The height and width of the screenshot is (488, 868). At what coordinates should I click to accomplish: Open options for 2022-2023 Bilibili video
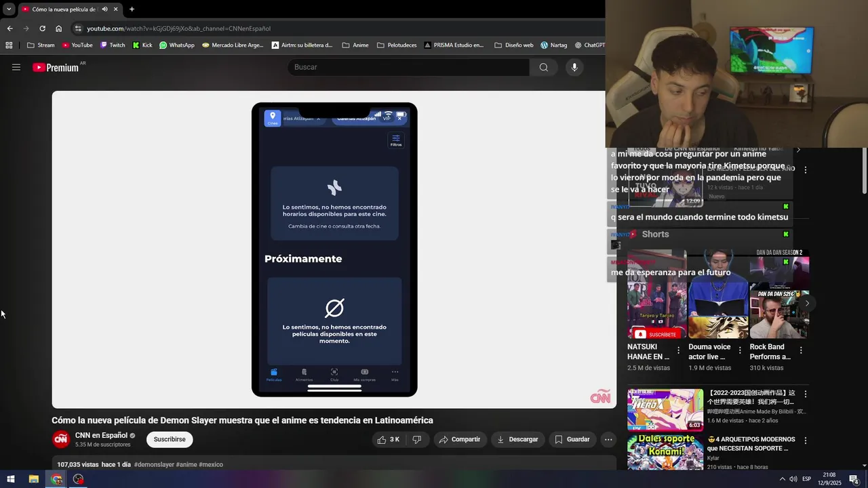click(x=806, y=394)
